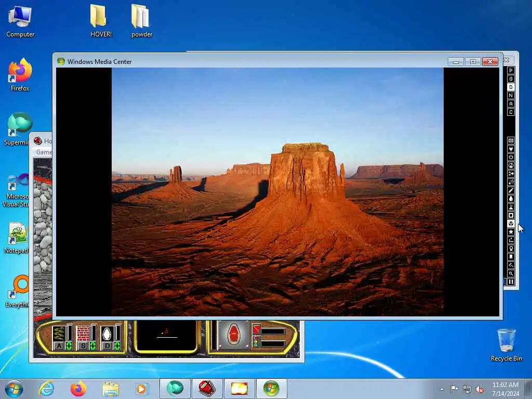Screen dimensions: 532x399
Task: Open the Liquids droplet icon in Powder Toy
Action: pos(511,199)
